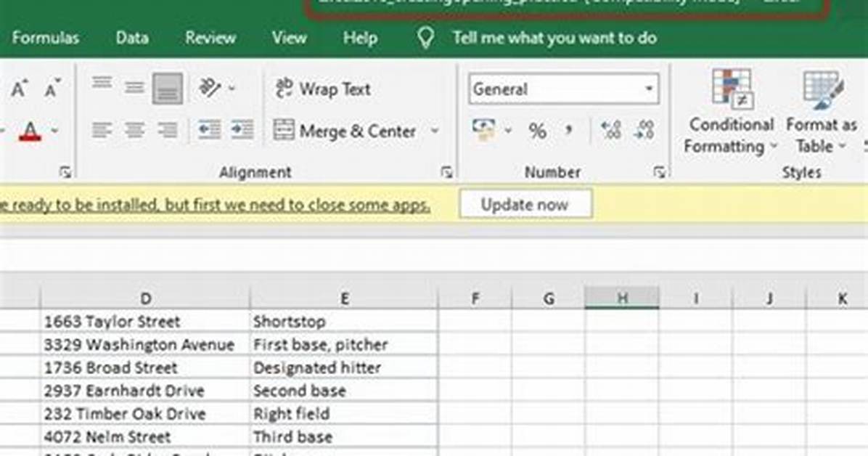
Task: Expand the Merge & Center dropdown arrow
Action: point(435,131)
